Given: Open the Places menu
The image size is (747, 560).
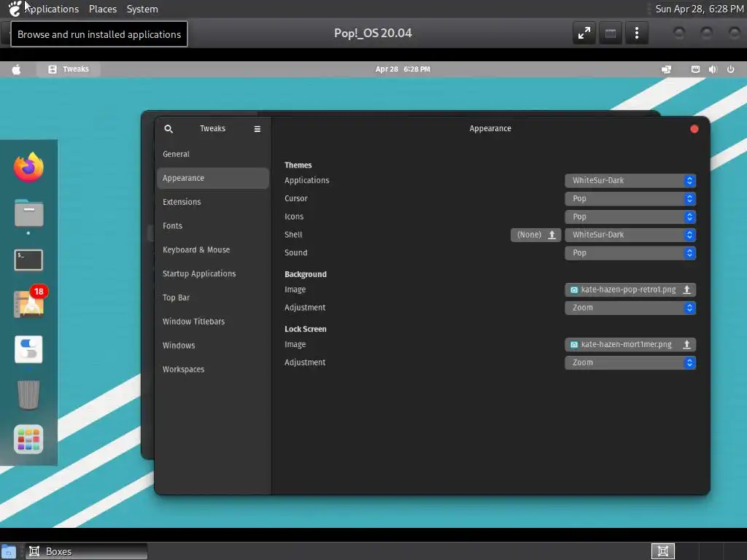Looking at the screenshot, I should (x=103, y=9).
